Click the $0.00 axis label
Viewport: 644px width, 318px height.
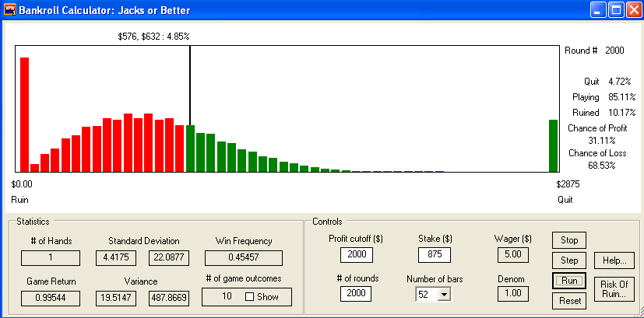click(x=21, y=184)
